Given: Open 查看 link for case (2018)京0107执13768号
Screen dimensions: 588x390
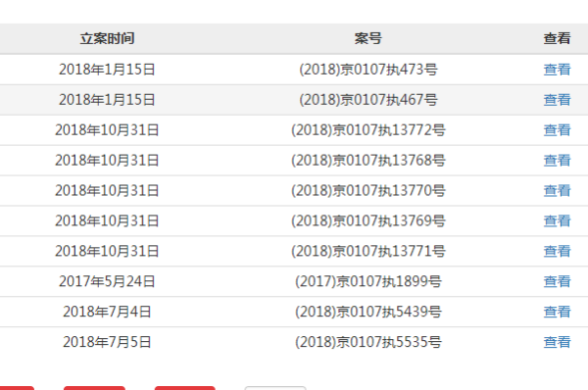Looking at the screenshot, I should pyautogui.click(x=558, y=161).
